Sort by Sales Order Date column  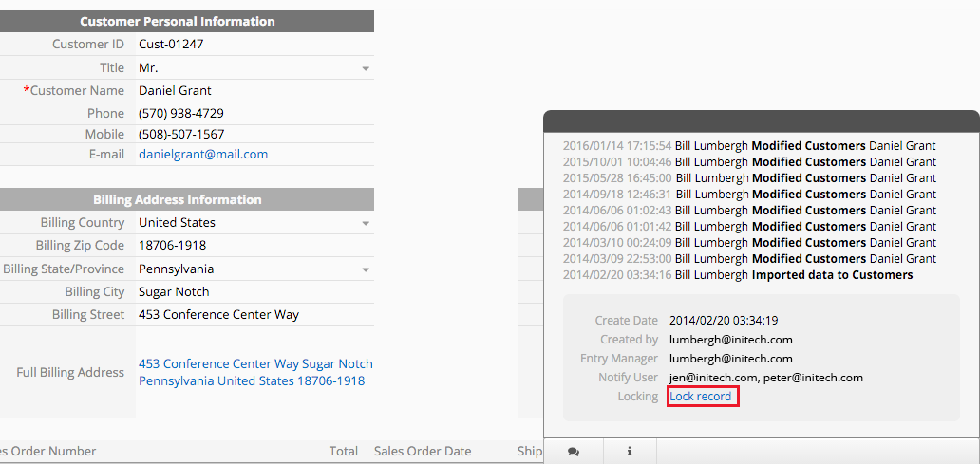point(423,452)
